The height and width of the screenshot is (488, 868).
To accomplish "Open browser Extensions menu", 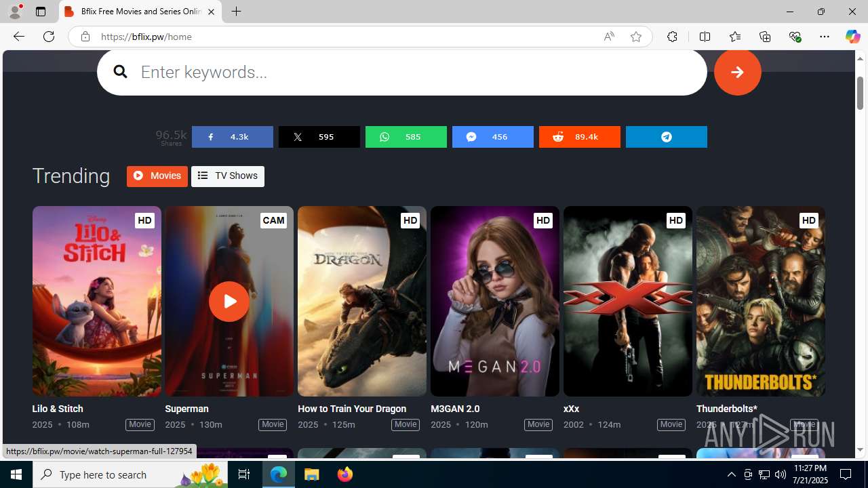I will pos(672,37).
